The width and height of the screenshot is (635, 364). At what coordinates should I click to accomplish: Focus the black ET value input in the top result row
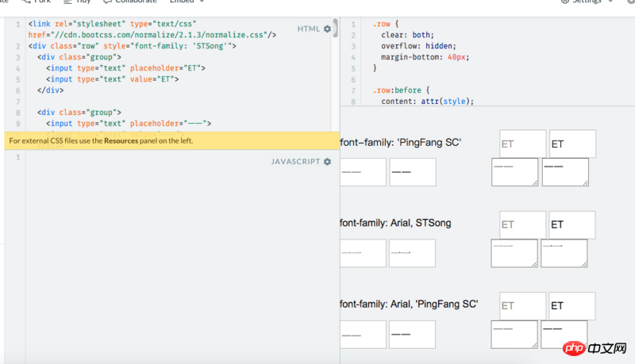coord(571,144)
